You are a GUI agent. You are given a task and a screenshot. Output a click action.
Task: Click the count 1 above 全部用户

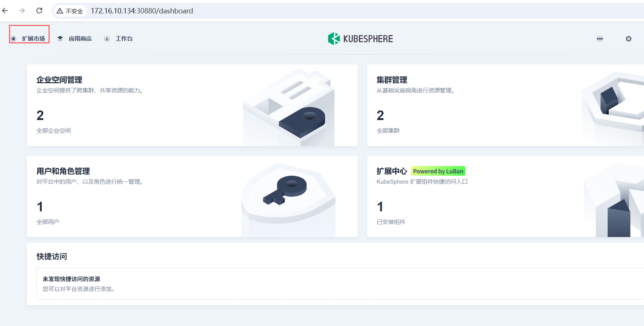point(40,207)
